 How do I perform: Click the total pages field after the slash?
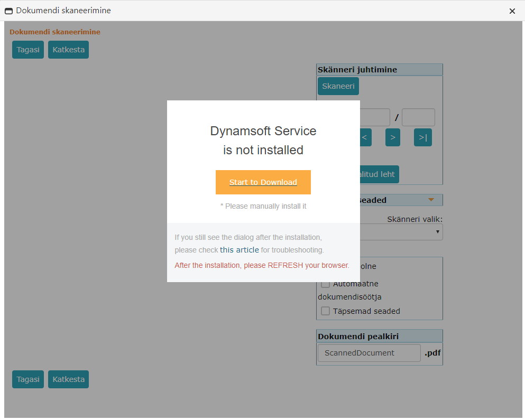pyautogui.click(x=418, y=117)
